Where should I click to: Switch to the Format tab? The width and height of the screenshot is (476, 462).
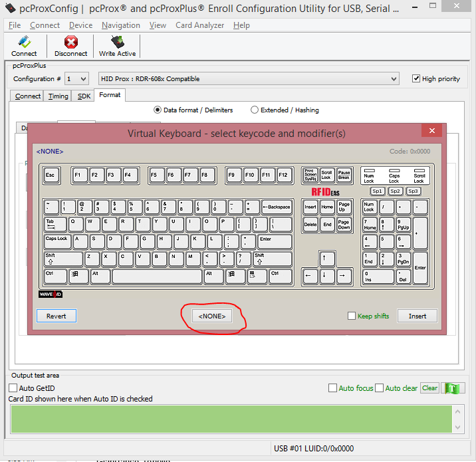pyautogui.click(x=110, y=95)
